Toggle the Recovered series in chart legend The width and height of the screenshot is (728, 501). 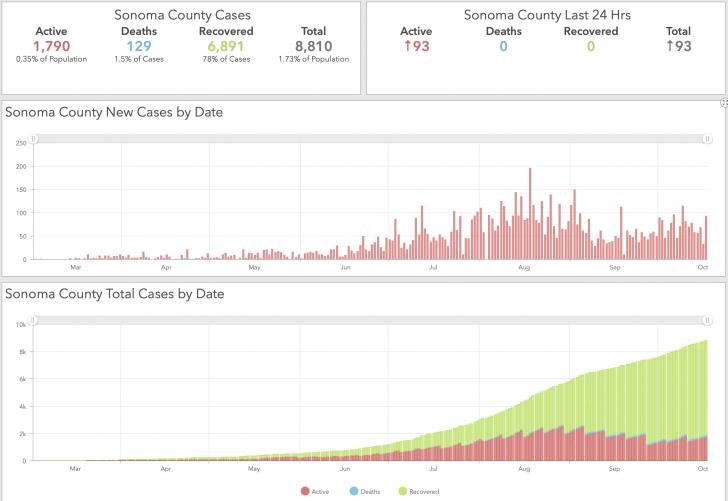coord(418,491)
